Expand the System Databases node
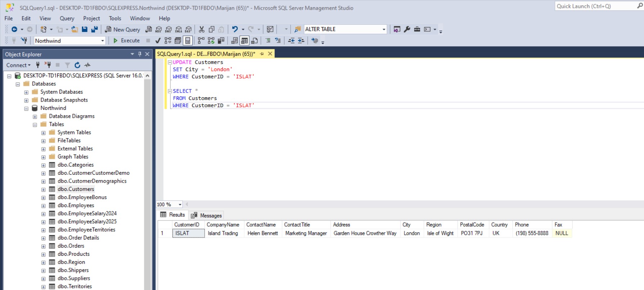Image resolution: width=644 pixels, height=290 pixels. (x=26, y=92)
